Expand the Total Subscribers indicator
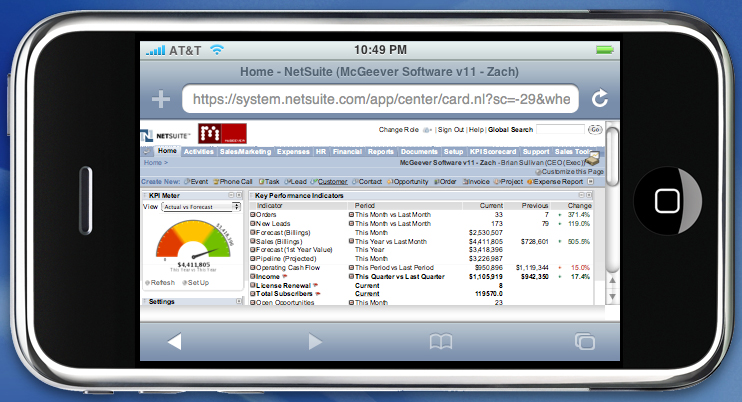 click(253, 294)
